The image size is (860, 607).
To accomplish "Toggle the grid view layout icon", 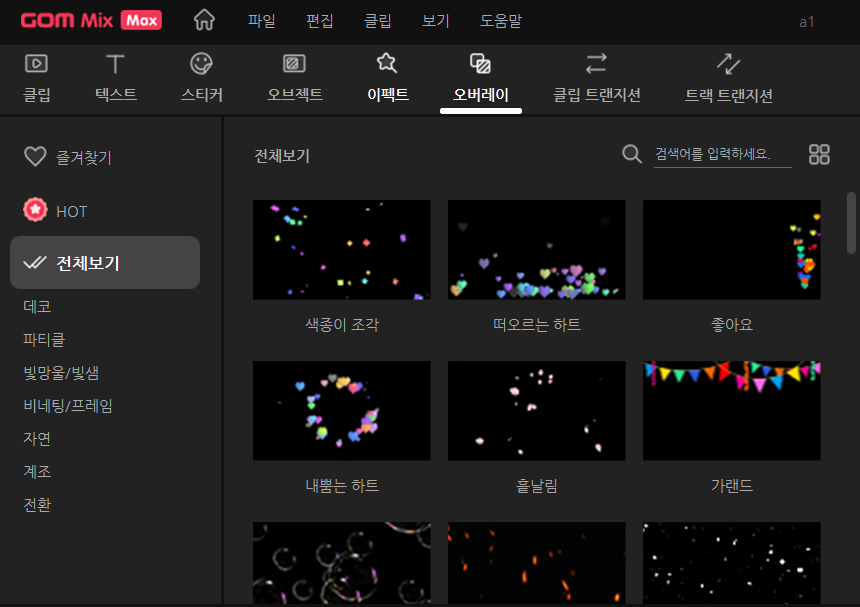I will pos(819,154).
